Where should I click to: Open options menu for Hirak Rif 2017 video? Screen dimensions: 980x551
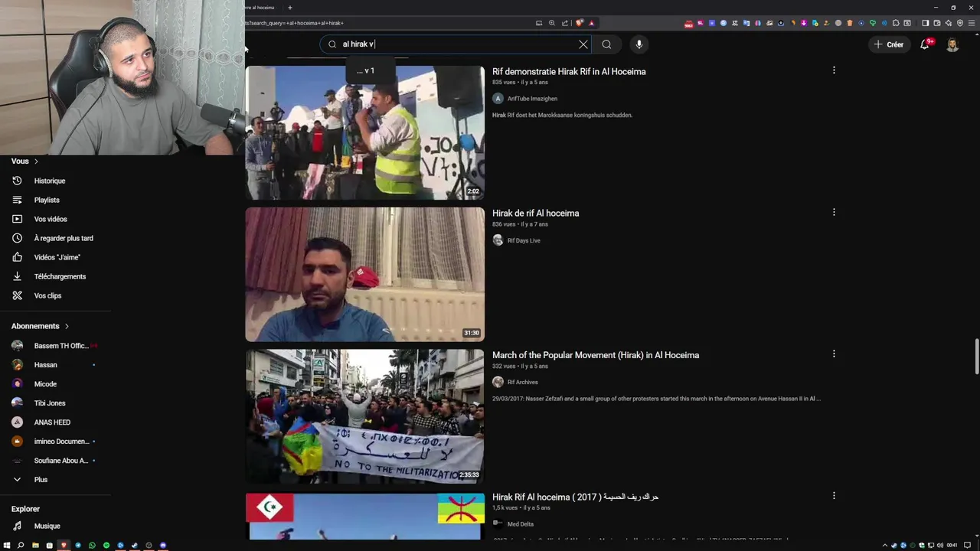834,496
